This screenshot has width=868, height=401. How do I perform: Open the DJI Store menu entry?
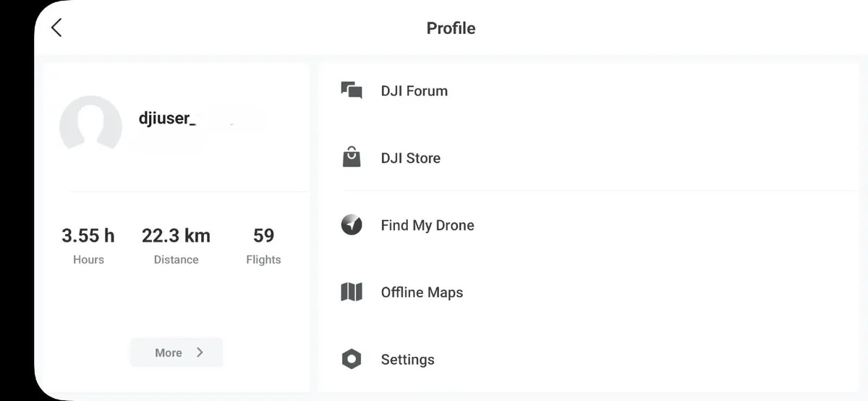tap(588, 158)
